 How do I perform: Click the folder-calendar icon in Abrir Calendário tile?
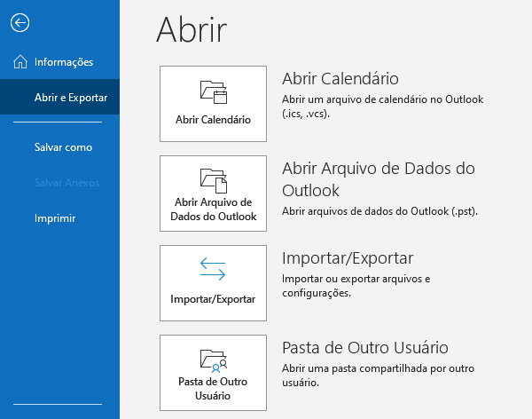[214, 92]
